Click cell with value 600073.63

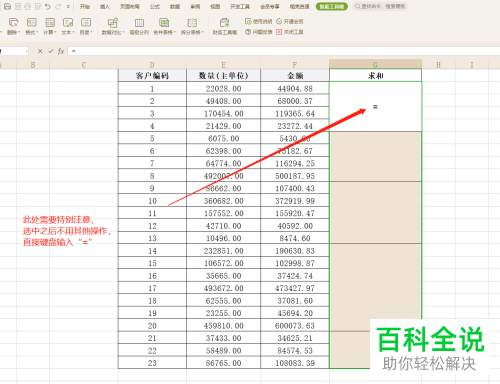click(295, 326)
